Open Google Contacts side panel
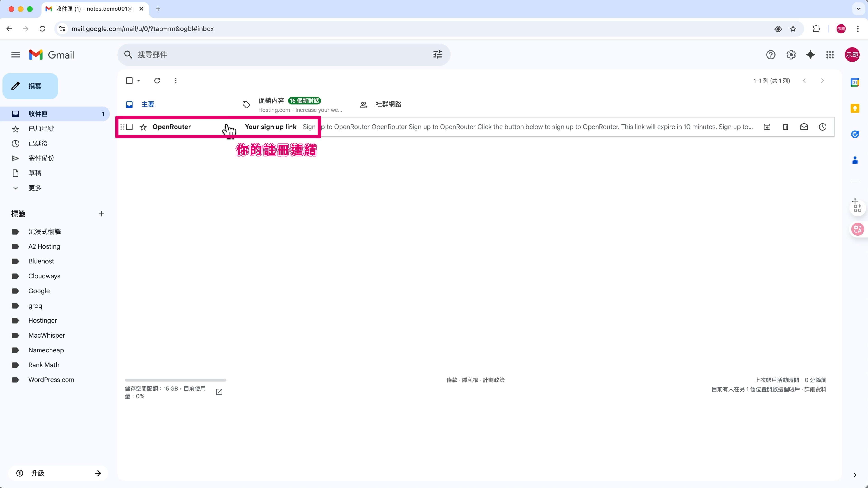Screen dimensions: 868x488 pyautogui.click(x=855, y=160)
